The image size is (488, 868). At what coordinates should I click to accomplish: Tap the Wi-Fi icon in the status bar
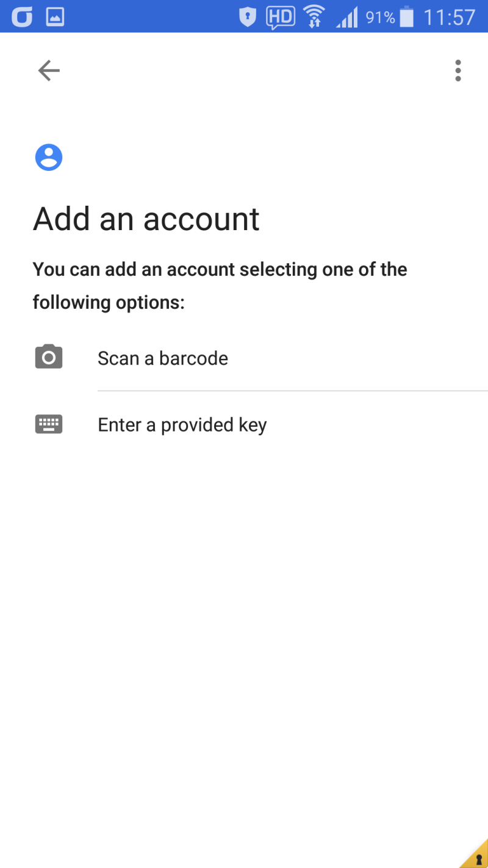click(314, 17)
